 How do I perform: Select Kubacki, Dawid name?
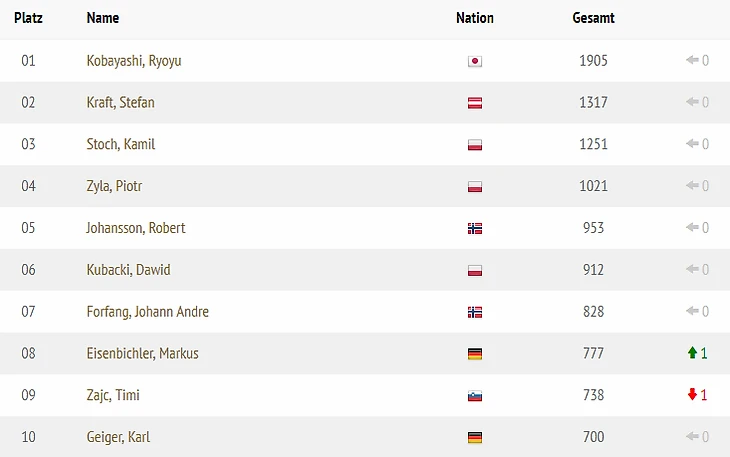128,270
